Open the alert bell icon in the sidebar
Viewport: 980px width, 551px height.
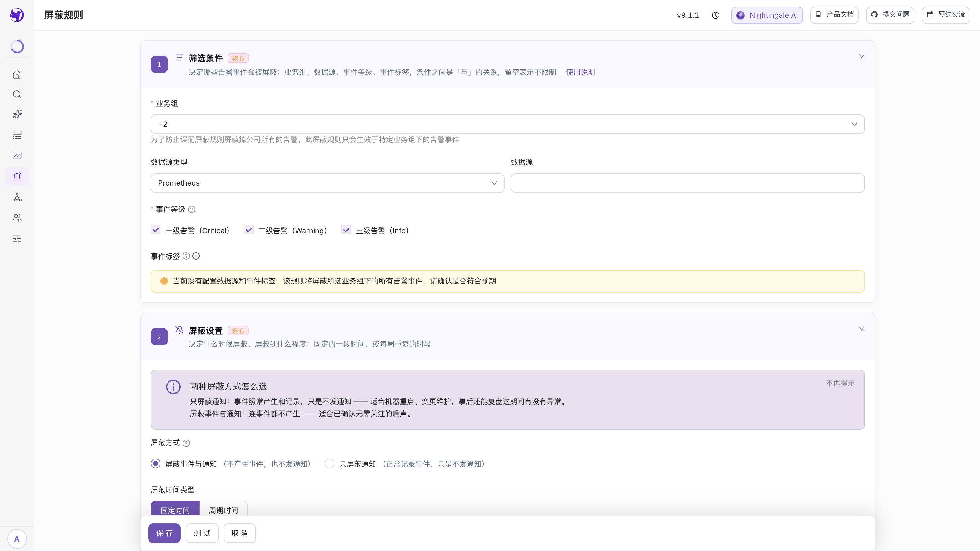[17, 176]
